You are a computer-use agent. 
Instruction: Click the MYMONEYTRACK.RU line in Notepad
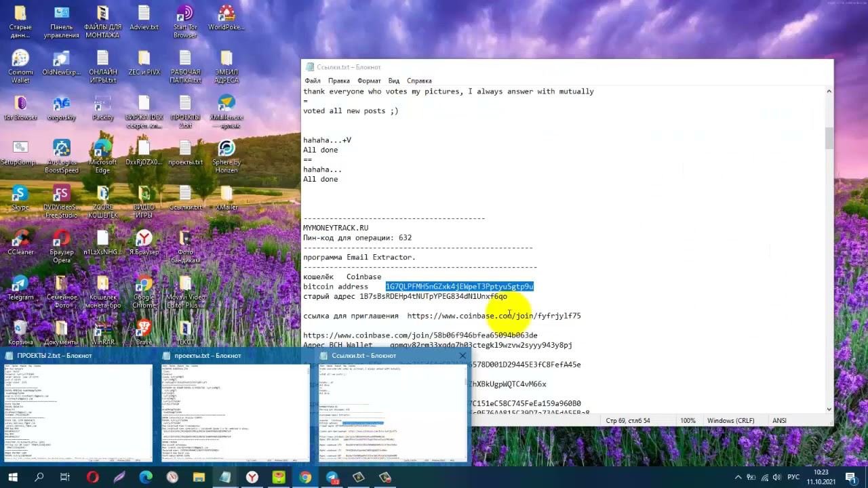[x=336, y=228]
